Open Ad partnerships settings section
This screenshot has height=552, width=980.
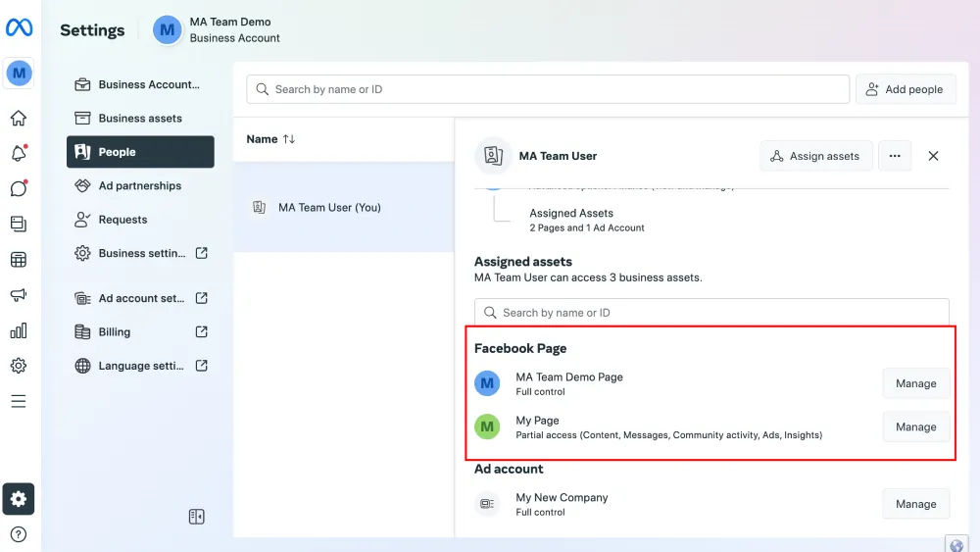pos(140,186)
